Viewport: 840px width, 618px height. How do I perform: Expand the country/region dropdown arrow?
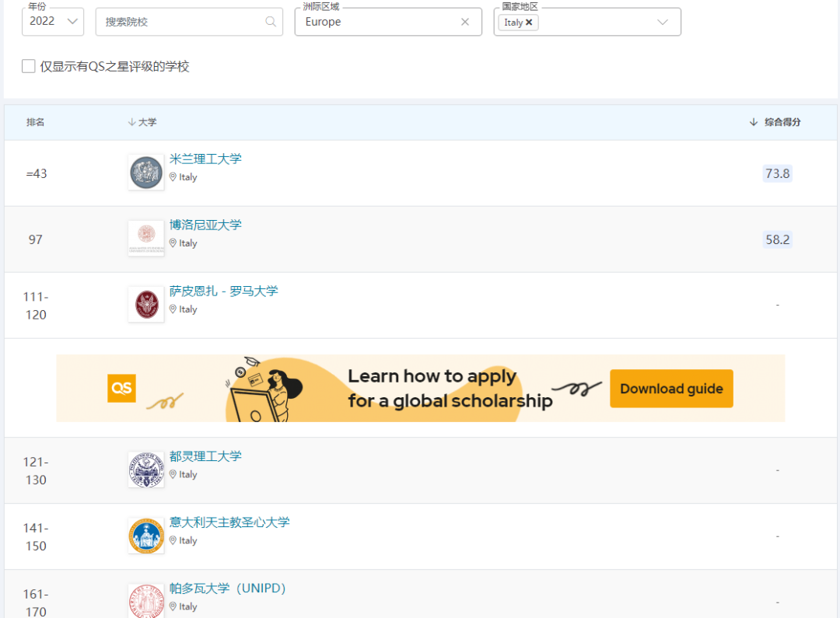pos(663,22)
